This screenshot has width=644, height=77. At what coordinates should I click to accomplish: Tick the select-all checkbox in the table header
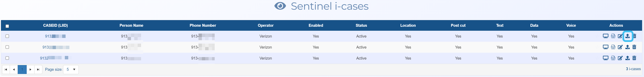pyautogui.click(x=7, y=26)
